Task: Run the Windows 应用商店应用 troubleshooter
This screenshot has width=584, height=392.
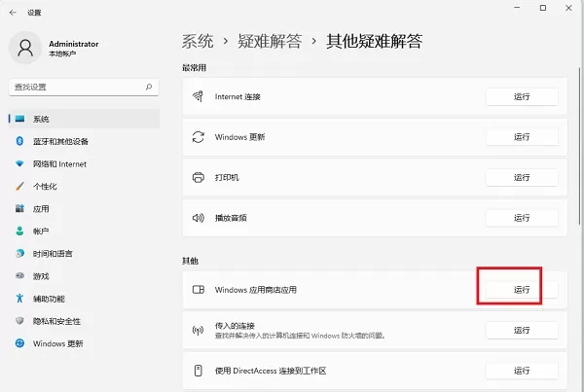Action: 522,289
